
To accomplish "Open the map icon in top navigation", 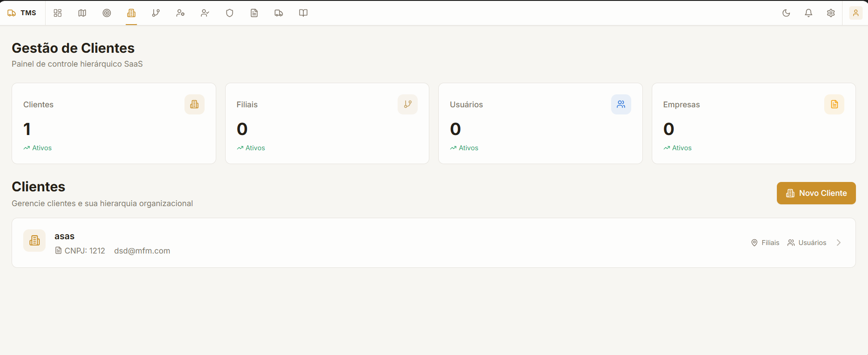I will pyautogui.click(x=82, y=13).
